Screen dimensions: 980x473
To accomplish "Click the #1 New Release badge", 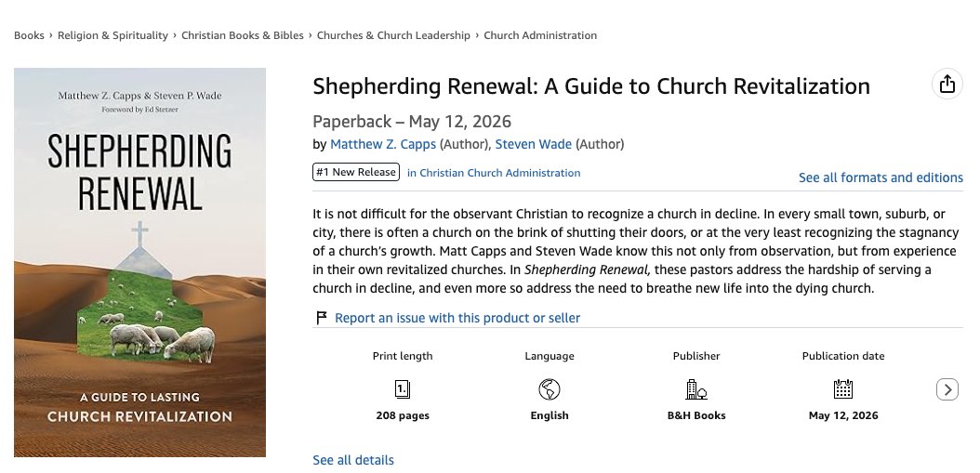I will click(356, 172).
